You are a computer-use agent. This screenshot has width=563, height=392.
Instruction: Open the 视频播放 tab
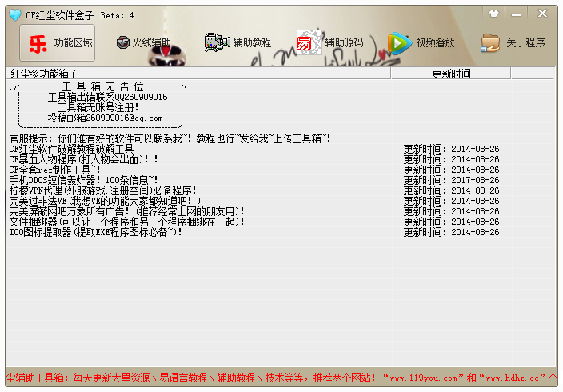pyautogui.click(x=421, y=42)
